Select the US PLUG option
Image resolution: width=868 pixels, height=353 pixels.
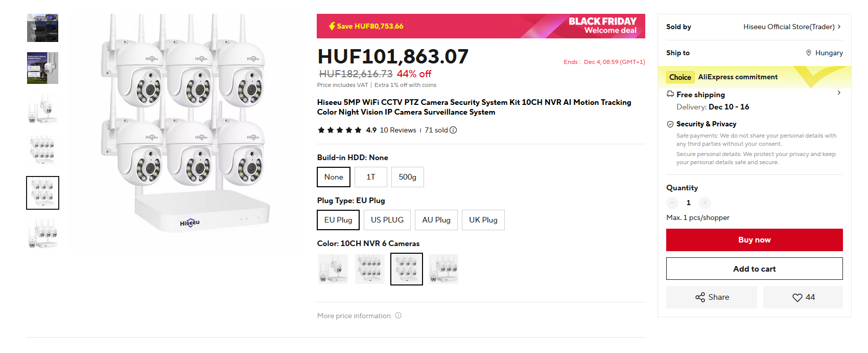tap(387, 220)
